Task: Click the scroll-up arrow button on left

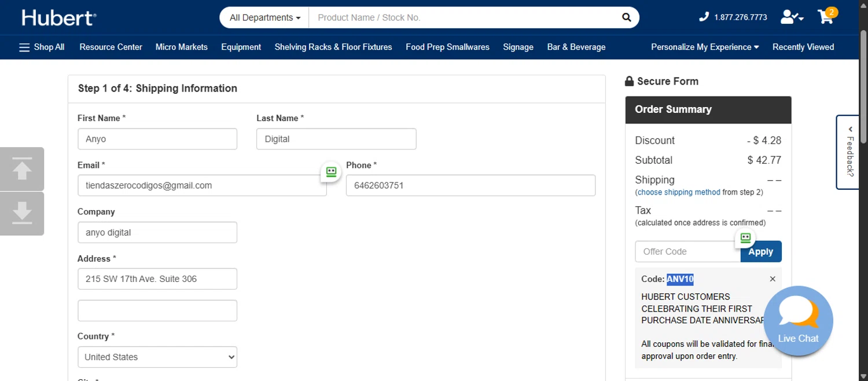Action: 22,168
